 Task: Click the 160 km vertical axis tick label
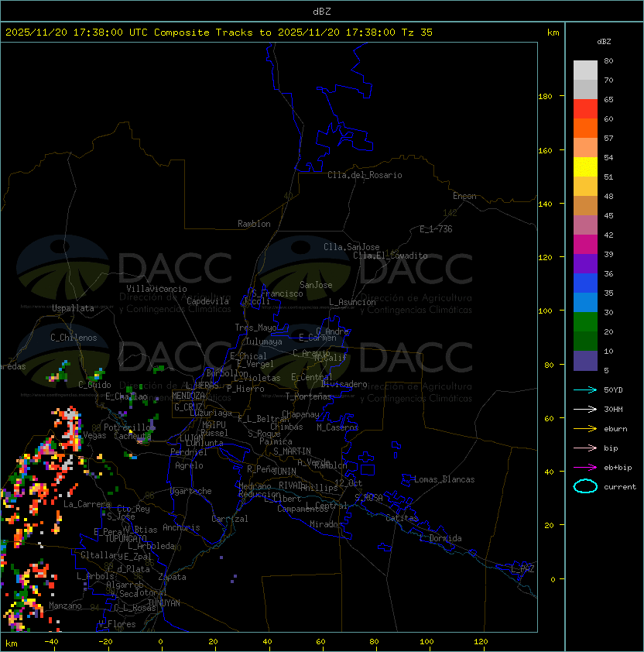pos(545,150)
